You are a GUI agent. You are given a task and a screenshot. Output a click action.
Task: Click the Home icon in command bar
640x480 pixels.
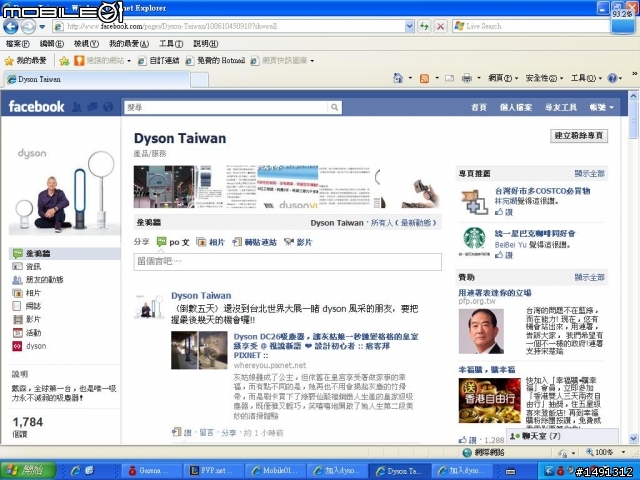click(398, 78)
